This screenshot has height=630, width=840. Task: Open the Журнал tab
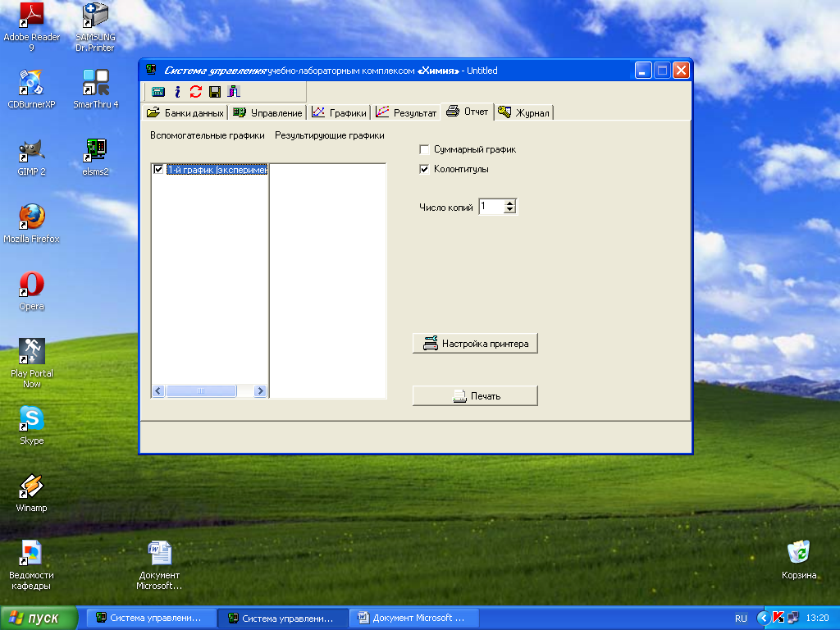click(x=523, y=112)
